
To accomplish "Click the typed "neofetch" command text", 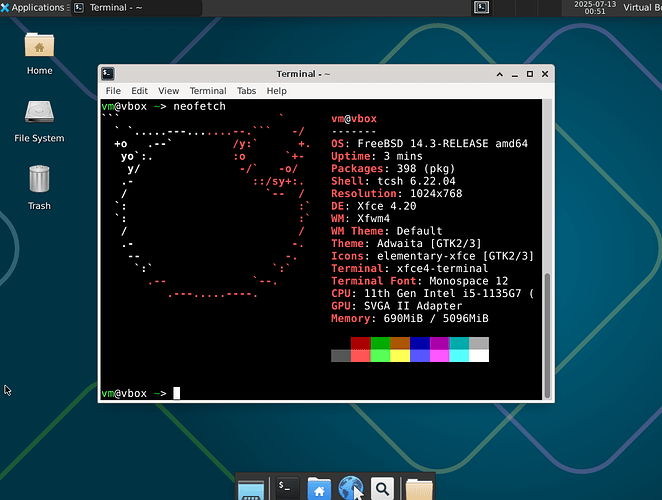I will (x=199, y=106).
